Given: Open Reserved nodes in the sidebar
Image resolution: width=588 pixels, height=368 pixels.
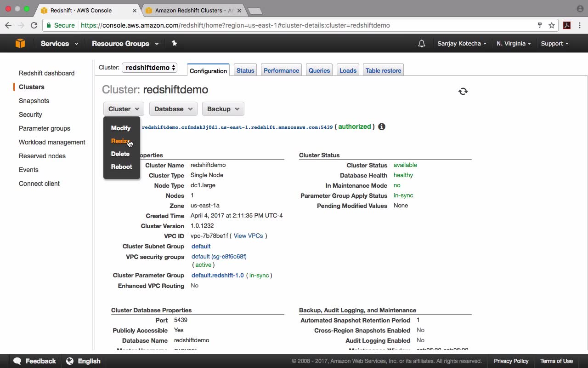Looking at the screenshot, I should [x=42, y=156].
